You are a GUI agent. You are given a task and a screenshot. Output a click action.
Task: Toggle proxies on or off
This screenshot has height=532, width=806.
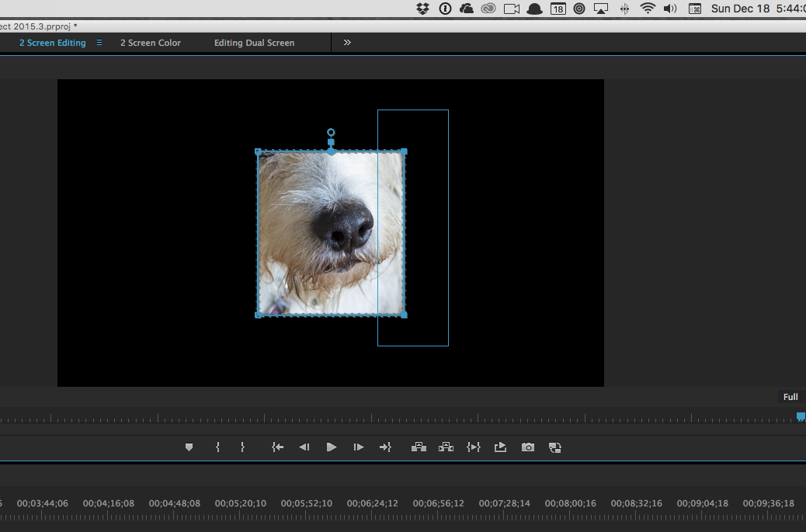coord(554,447)
